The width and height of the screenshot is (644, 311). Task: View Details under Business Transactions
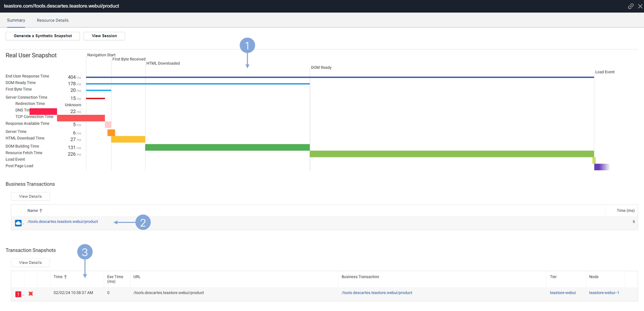tap(30, 196)
